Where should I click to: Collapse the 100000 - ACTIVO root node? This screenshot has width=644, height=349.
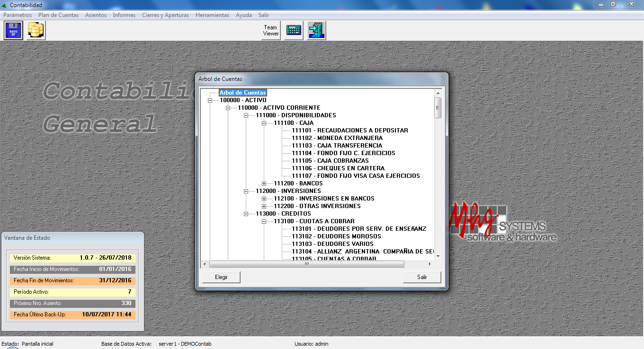coord(210,100)
